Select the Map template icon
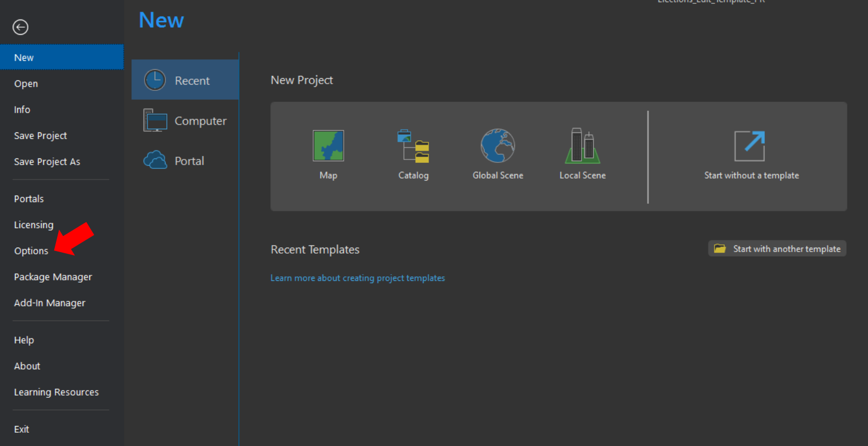The image size is (868, 446). click(x=328, y=146)
